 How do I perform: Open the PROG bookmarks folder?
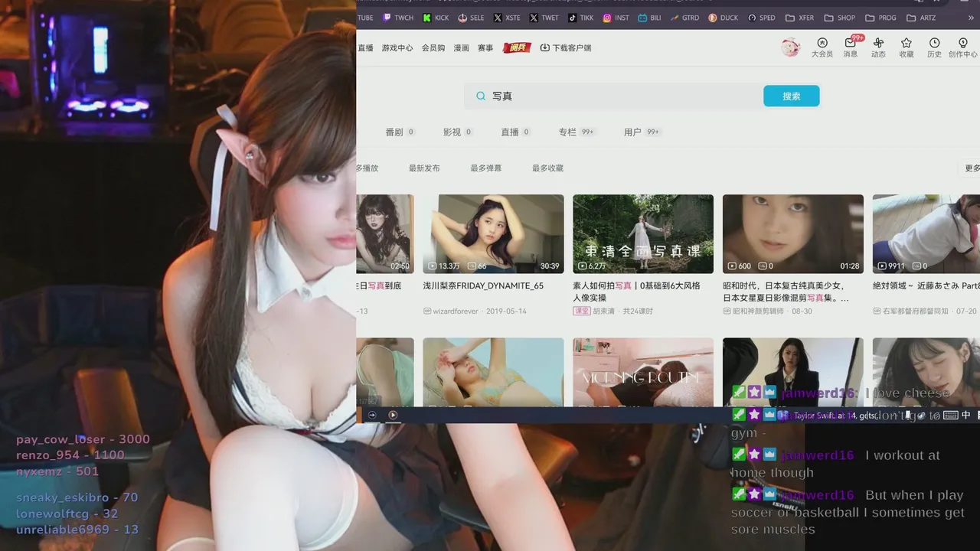tap(880, 18)
